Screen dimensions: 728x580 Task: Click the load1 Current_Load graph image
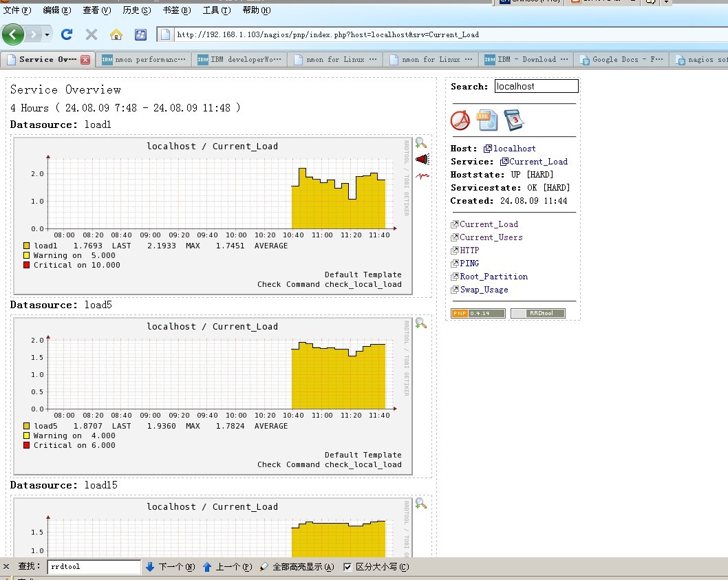[213, 215]
